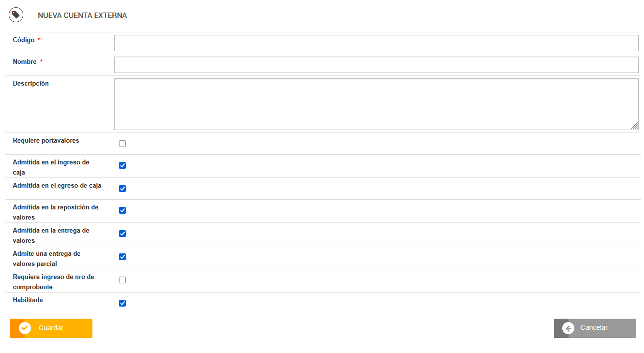The image size is (644, 353).
Task: Click the Descripción textarea resize handle
Action: click(x=634, y=126)
